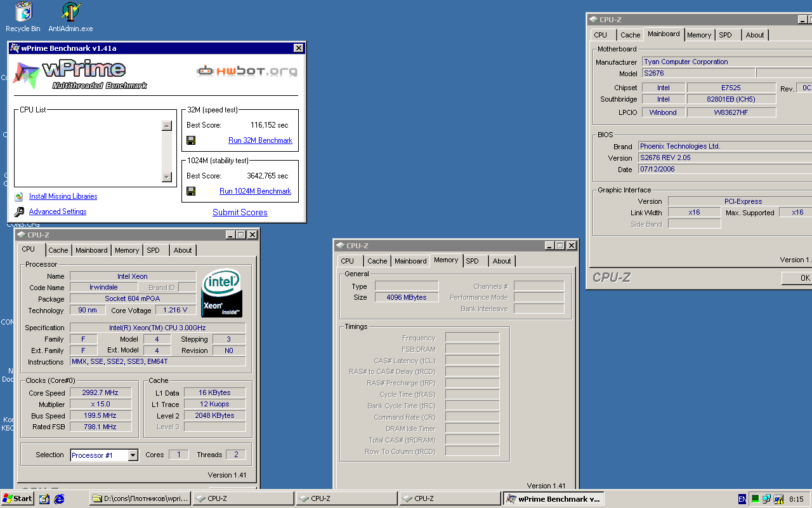Click the title icon of the CPU-Z Mainboard window
812x508 pixels.
click(593, 20)
